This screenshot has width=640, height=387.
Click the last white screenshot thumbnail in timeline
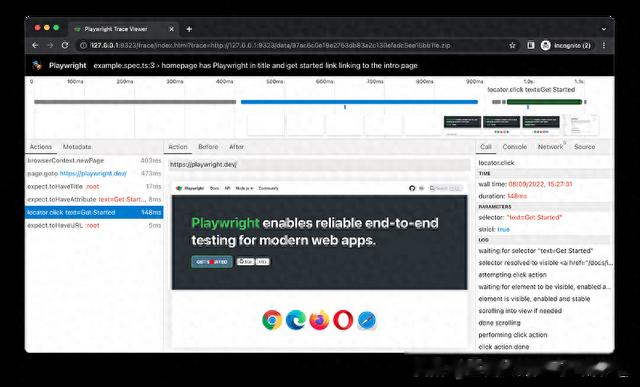tap(581, 125)
